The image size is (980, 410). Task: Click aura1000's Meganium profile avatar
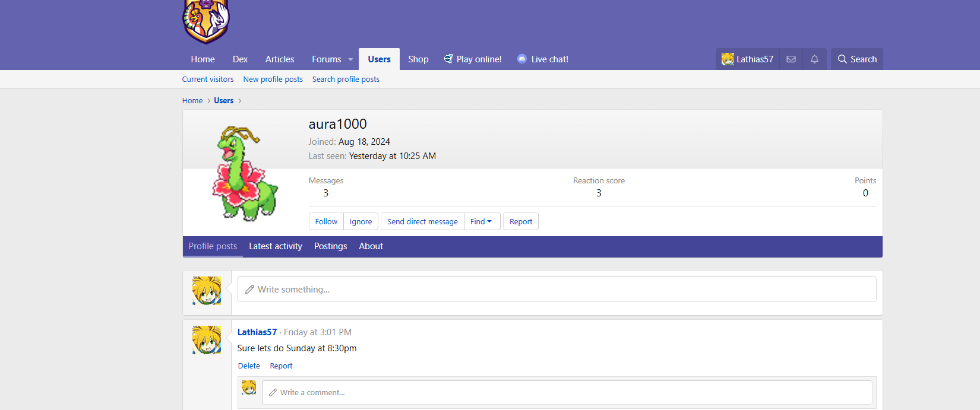(243, 173)
